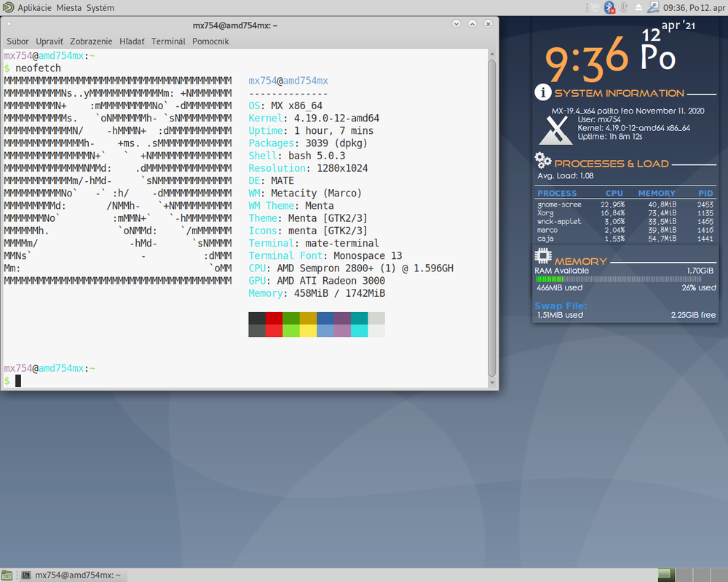
Task: Click 'DE: MATE' line in terminal
Action: (x=271, y=180)
